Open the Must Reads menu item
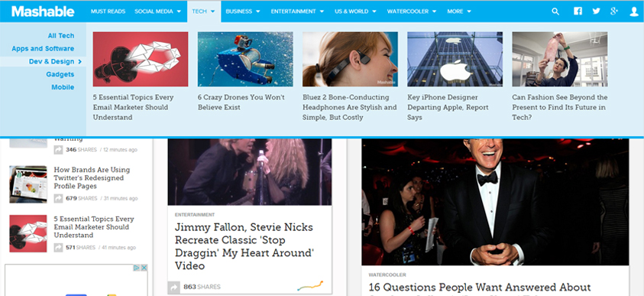This screenshot has height=296, width=644. [108, 11]
